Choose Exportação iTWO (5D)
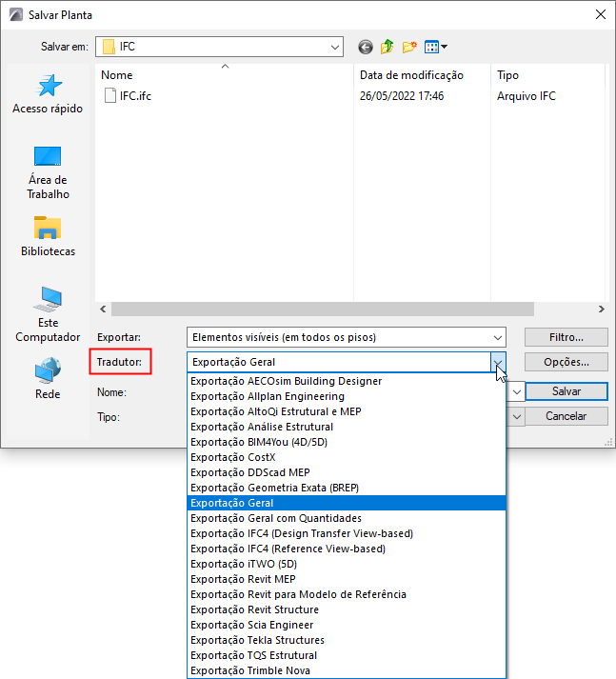 (x=347, y=564)
